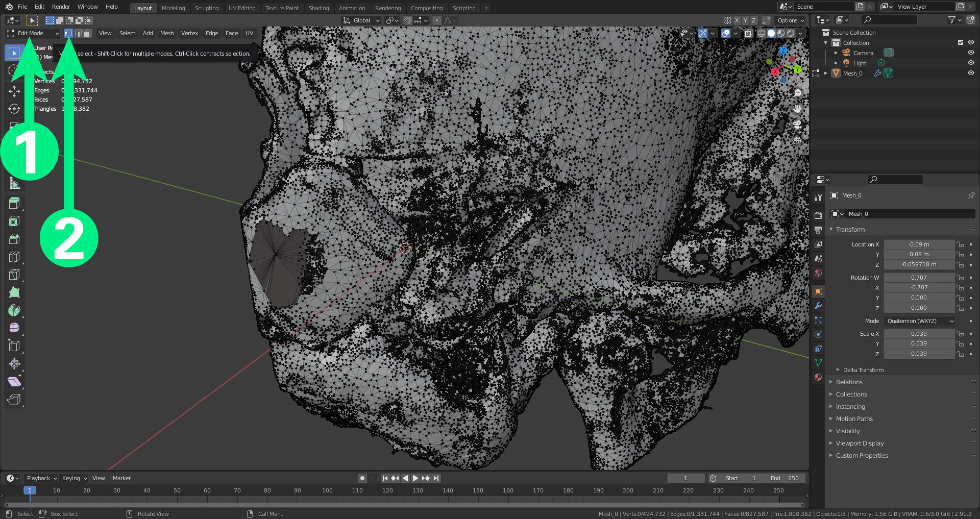Uncheck the Collection exclude checkbox
This screenshot has width=980, height=519.
pos(961,43)
